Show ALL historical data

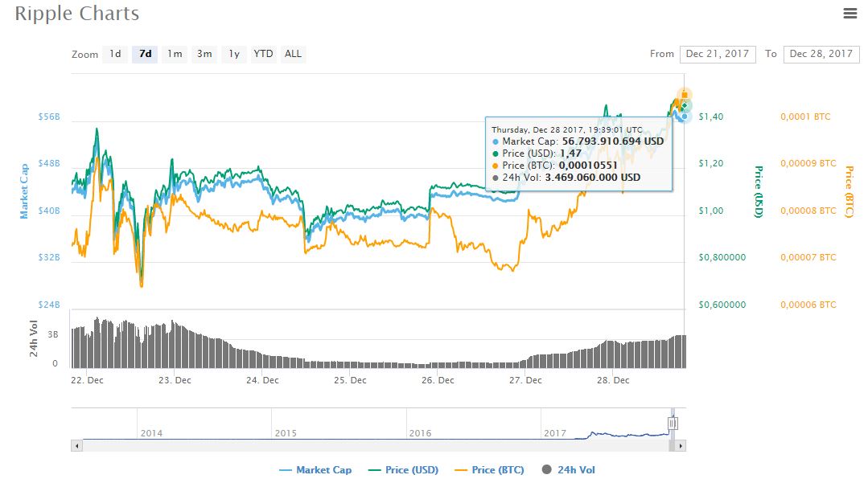pos(294,54)
